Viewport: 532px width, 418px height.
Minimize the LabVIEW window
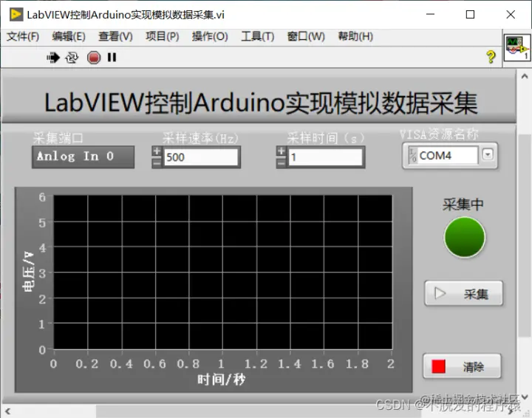[x=430, y=14]
